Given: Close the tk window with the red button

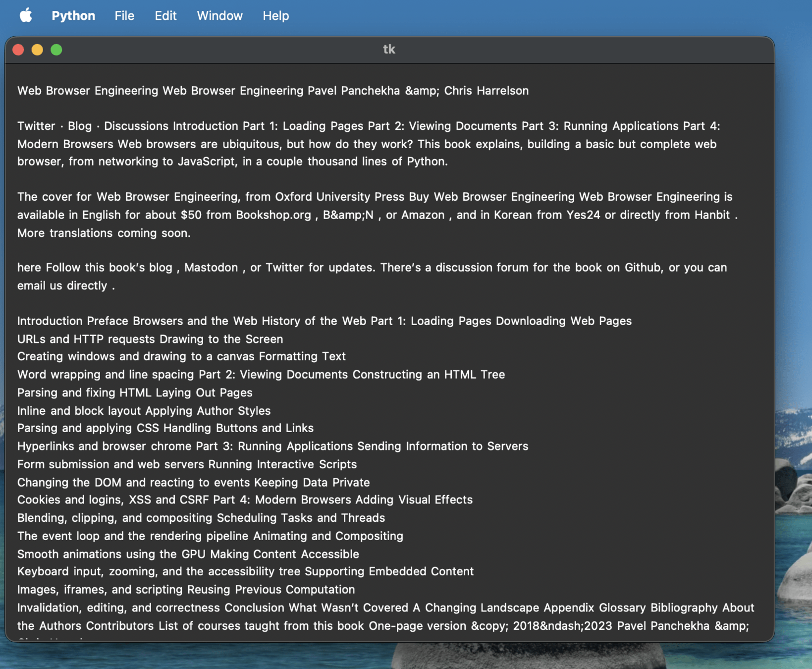Looking at the screenshot, I should pyautogui.click(x=18, y=50).
